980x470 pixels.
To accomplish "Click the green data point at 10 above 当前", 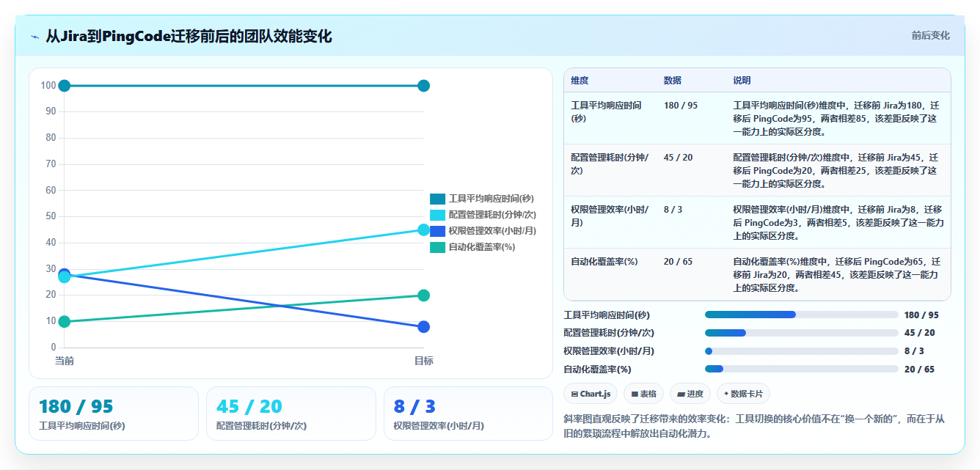I will coord(65,321).
